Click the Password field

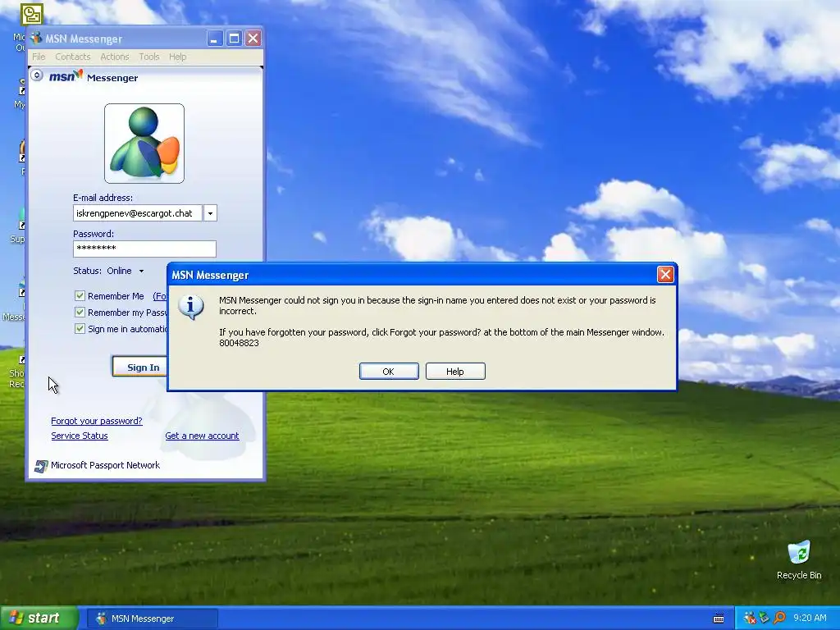pyautogui.click(x=144, y=249)
